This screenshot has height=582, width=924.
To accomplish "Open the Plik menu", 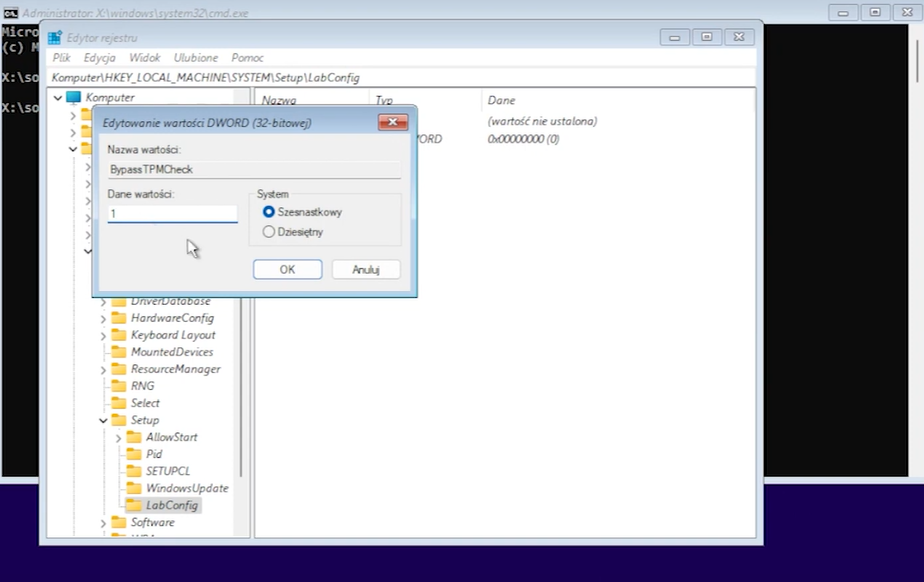I will click(61, 58).
